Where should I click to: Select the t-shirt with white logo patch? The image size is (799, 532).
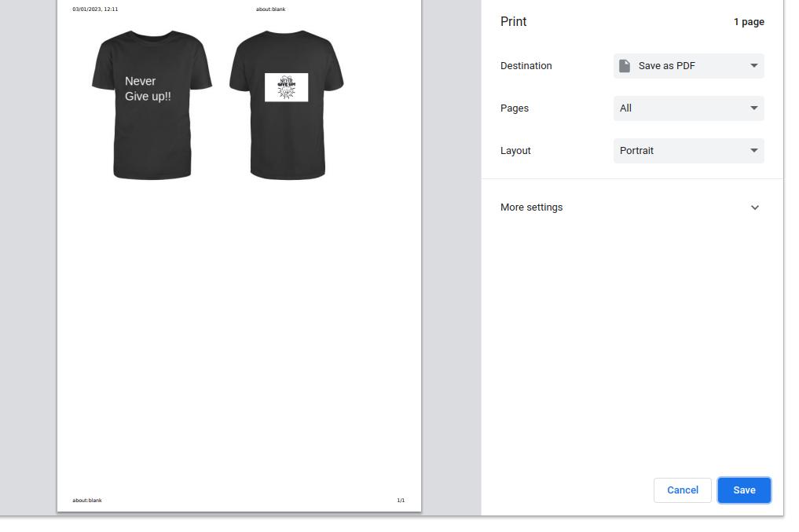[x=287, y=105]
